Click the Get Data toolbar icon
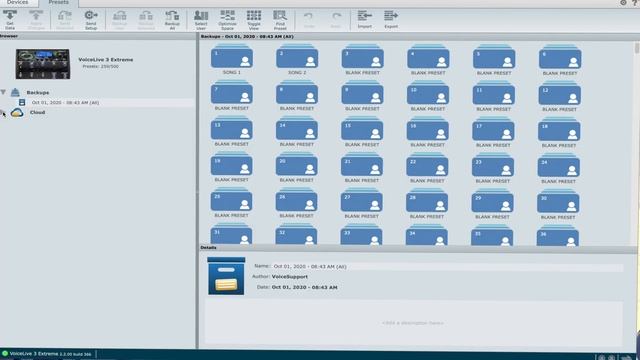The width and height of the screenshot is (640, 360). pyautogui.click(x=10, y=20)
